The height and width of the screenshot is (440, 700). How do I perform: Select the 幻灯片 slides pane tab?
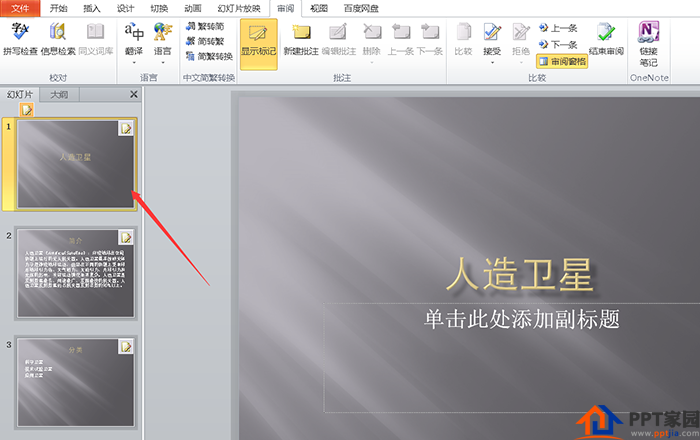pyautogui.click(x=20, y=95)
